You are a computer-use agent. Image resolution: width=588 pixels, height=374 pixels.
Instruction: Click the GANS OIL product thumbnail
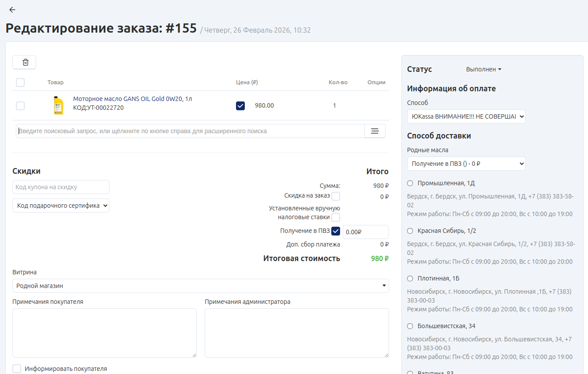tap(58, 106)
